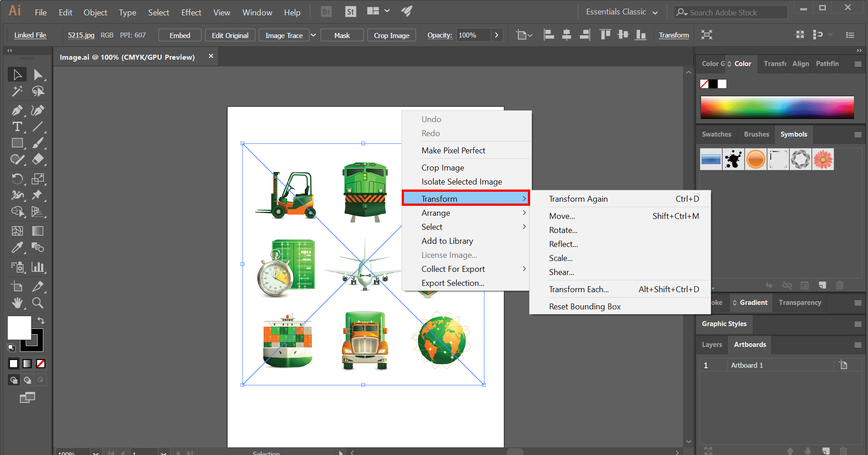Swap fill and stroke colors
This screenshot has width=868, height=455.
(x=41, y=321)
